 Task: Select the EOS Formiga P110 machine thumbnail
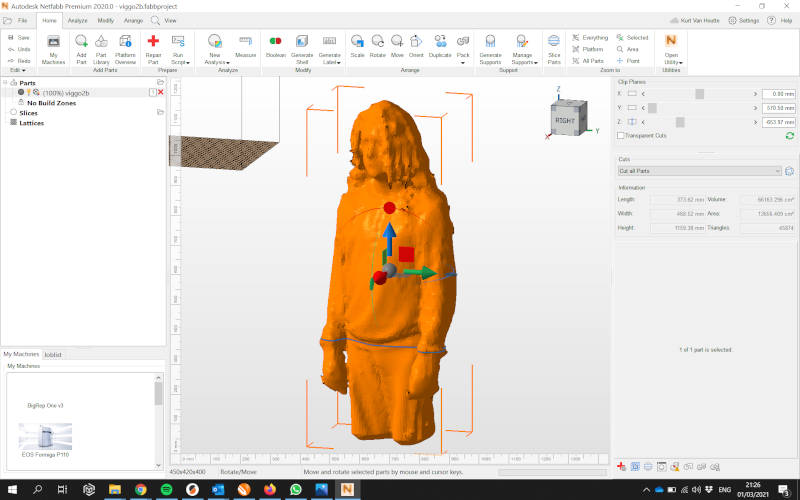click(x=45, y=436)
